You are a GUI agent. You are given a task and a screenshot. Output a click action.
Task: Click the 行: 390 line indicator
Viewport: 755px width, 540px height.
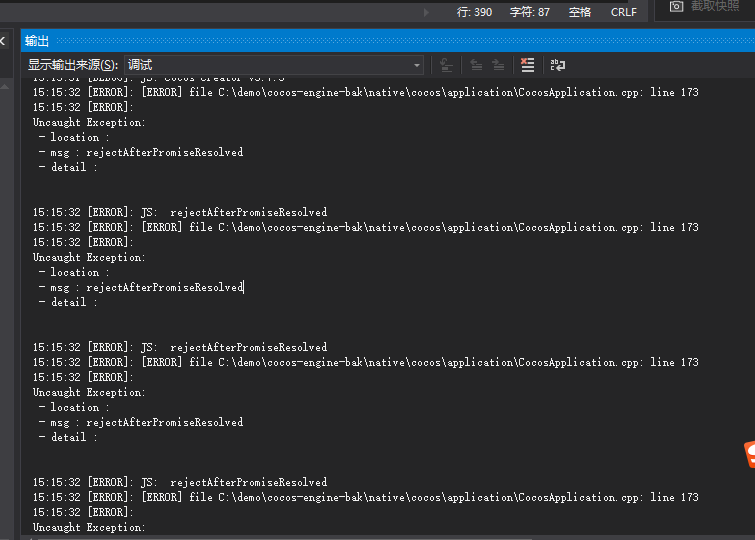[474, 12]
